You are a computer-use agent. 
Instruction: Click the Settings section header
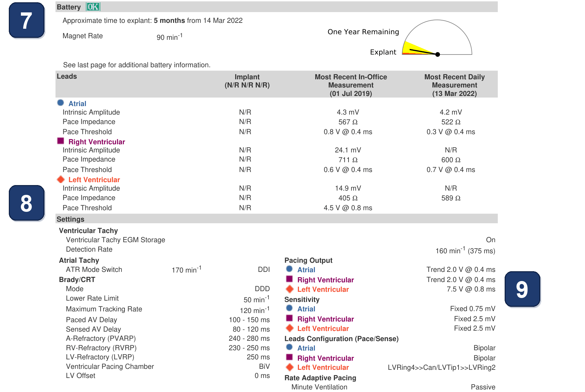[276, 219]
